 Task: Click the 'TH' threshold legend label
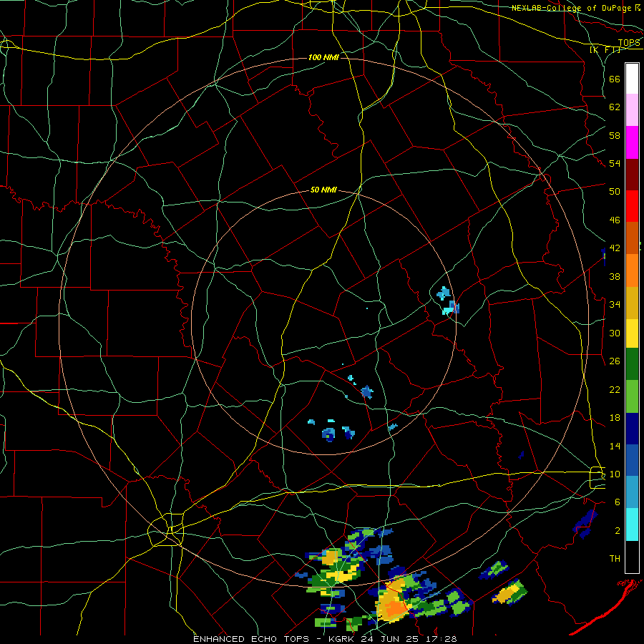coord(615,558)
